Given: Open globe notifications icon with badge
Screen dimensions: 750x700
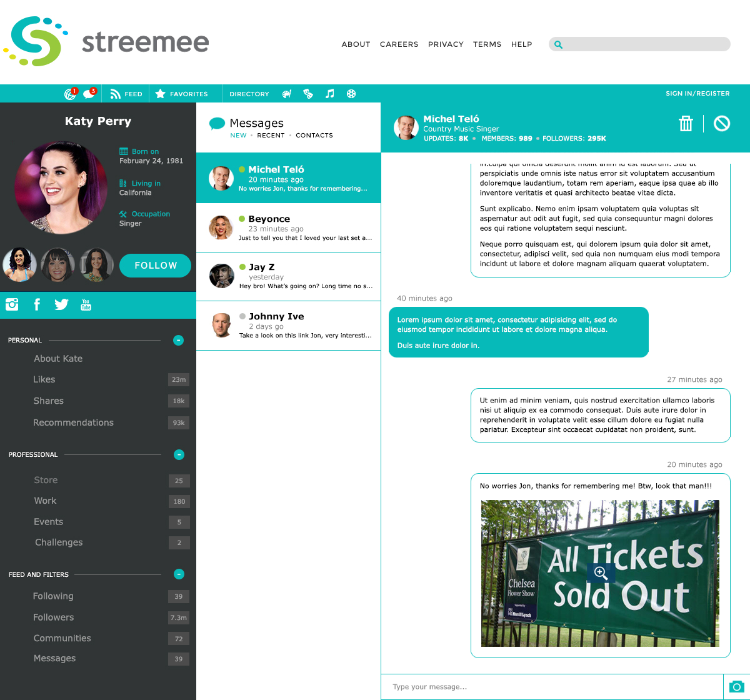Looking at the screenshot, I should pyautogui.click(x=71, y=94).
